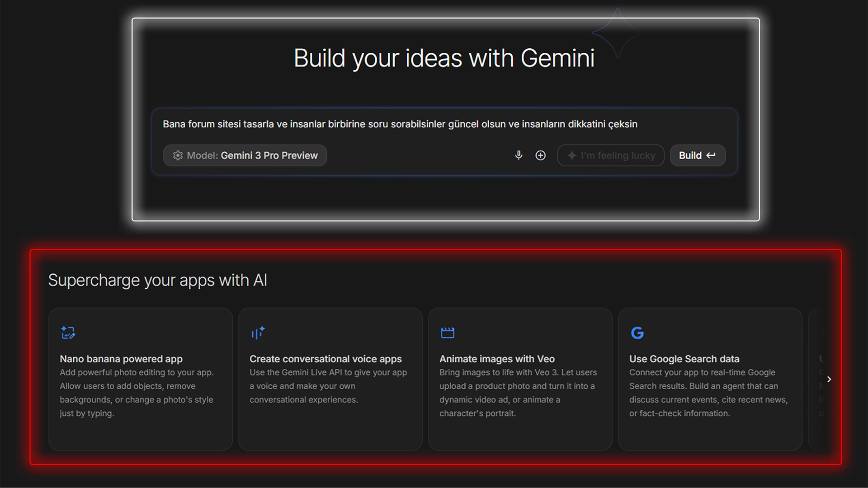Open the Nano banana powered app card
This screenshot has height=488, width=868.
[141, 379]
